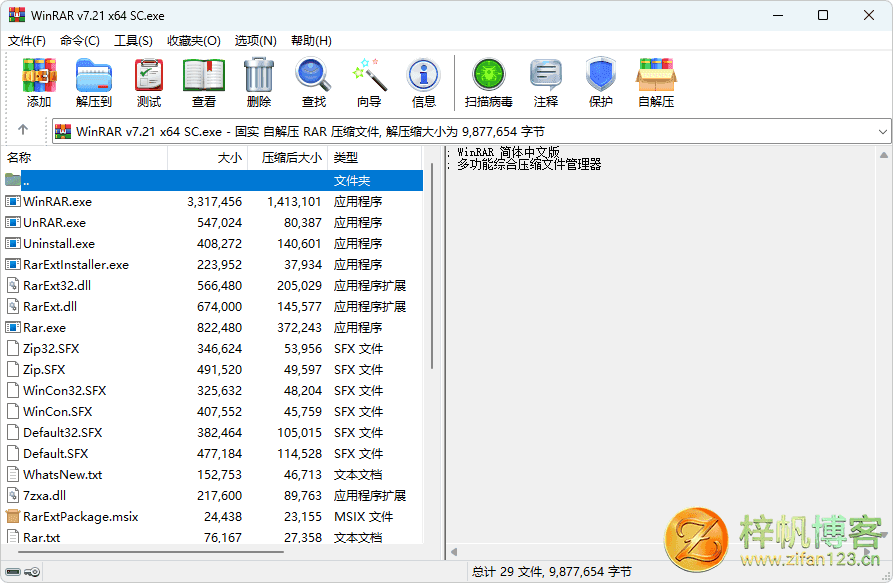
Task: Select the Rar.txt row
Action: pyautogui.click(x=214, y=537)
